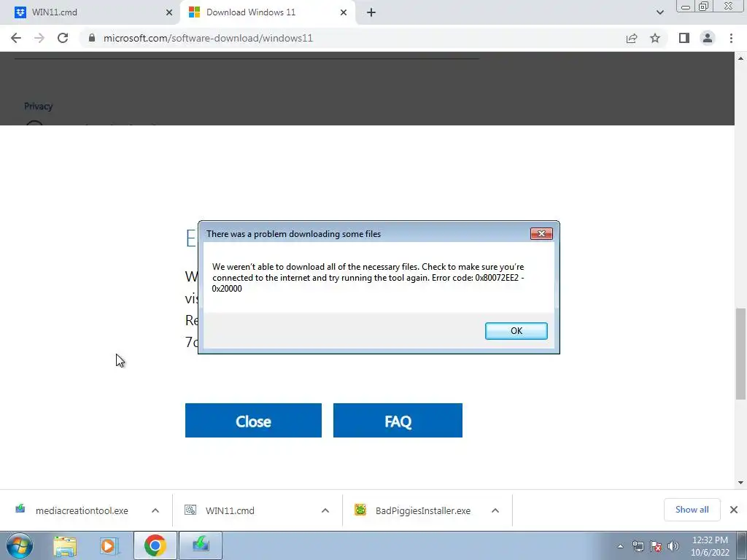Open the Chrome side panel

click(x=684, y=38)
